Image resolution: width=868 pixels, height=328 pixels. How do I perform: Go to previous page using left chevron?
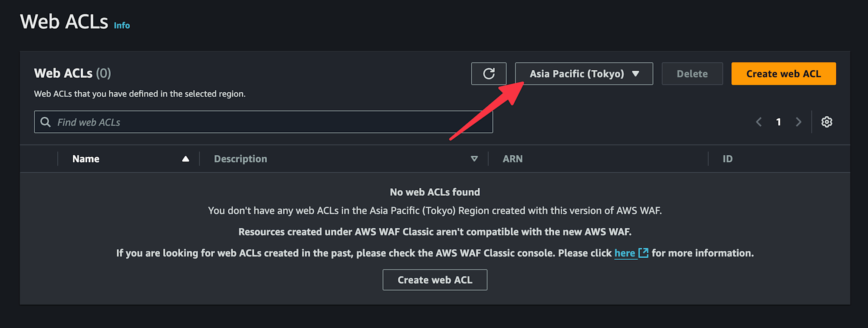click(759, 122)
